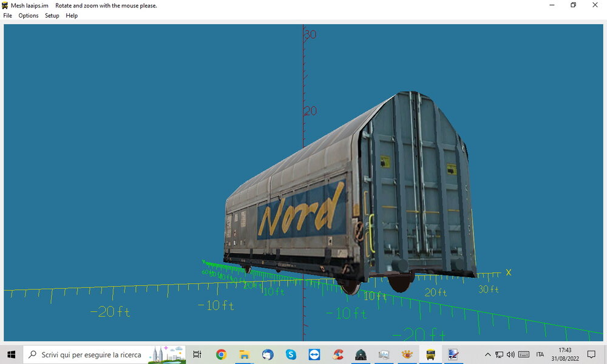Open network status in system tray
607x364 pixels.
click(x=500, y=354)
